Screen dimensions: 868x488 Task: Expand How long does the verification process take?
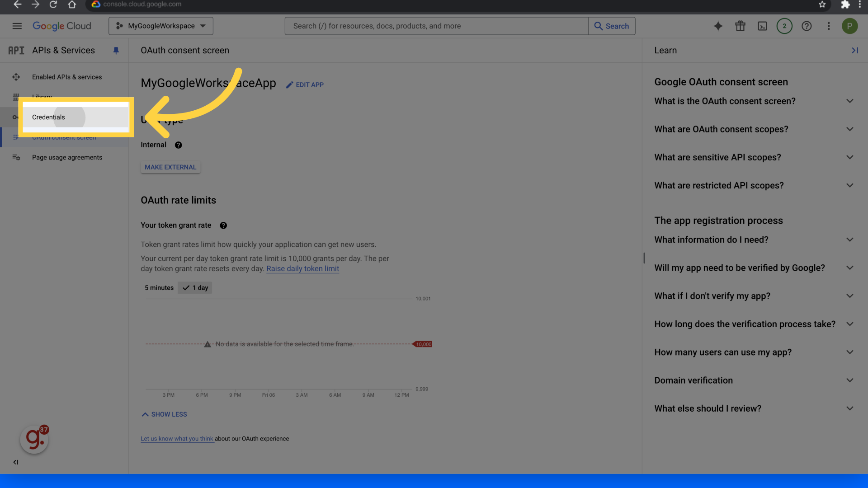click(x=754, y=324)
